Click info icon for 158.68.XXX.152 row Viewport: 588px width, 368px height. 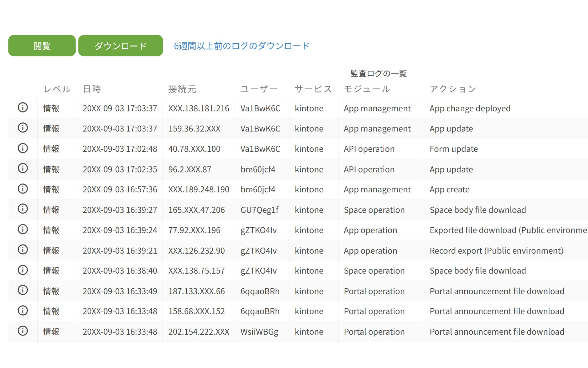(23, 311)
